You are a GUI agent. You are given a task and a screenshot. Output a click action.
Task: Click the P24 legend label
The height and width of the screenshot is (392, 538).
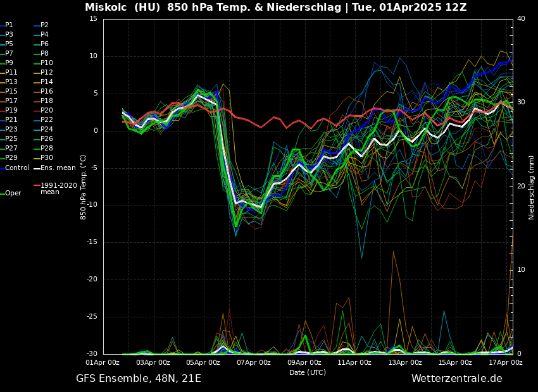tap(47, 130)
